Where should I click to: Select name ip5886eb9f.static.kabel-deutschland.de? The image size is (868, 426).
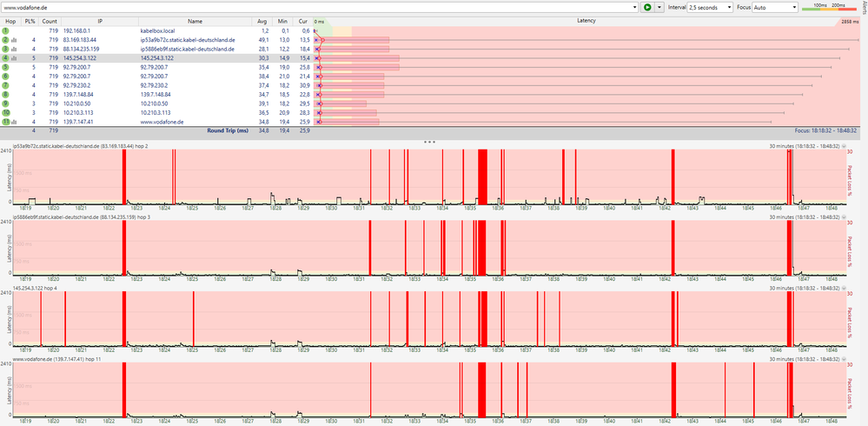[x=188, y=49]
